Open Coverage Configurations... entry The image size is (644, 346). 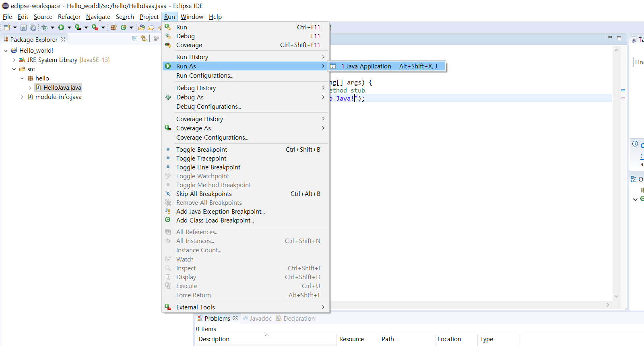(x=246, y=138)
